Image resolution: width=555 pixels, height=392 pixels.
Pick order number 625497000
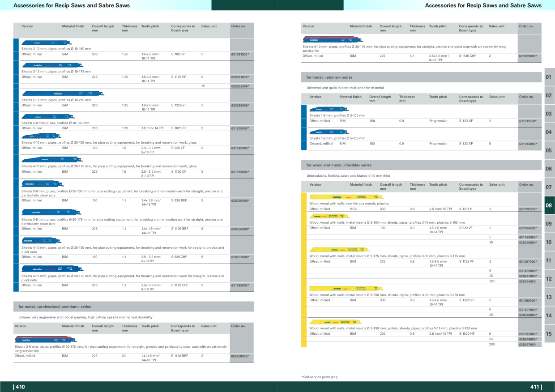point(527,345)
